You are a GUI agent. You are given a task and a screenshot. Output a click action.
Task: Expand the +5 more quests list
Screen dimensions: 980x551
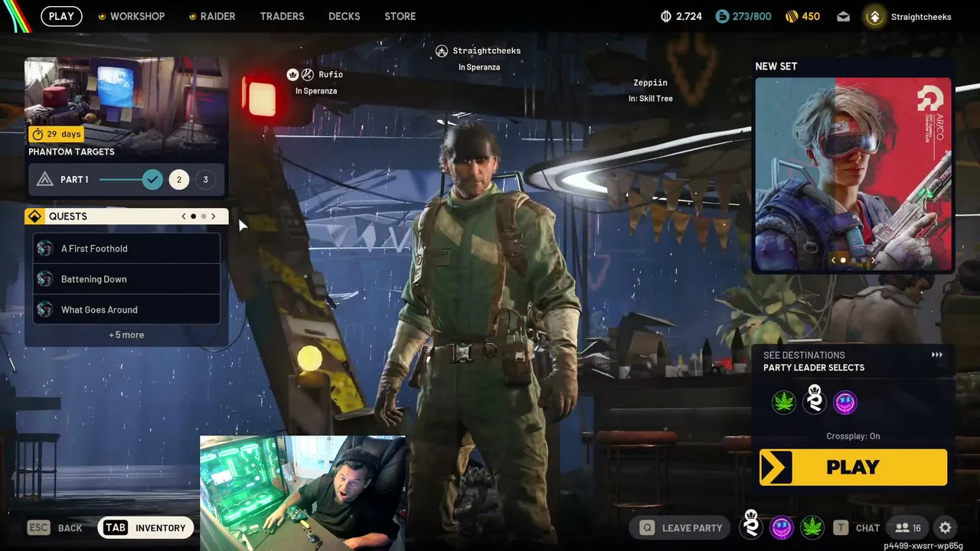(126, 335)
